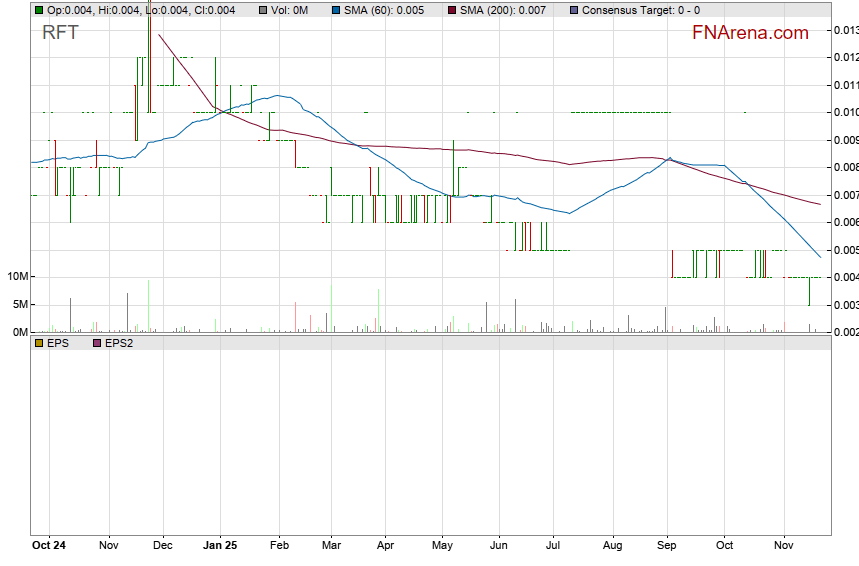The height and width of the screenshot is (566, 859).
Task: Select the Sep marker on the time axis
Action: (667, 546)
